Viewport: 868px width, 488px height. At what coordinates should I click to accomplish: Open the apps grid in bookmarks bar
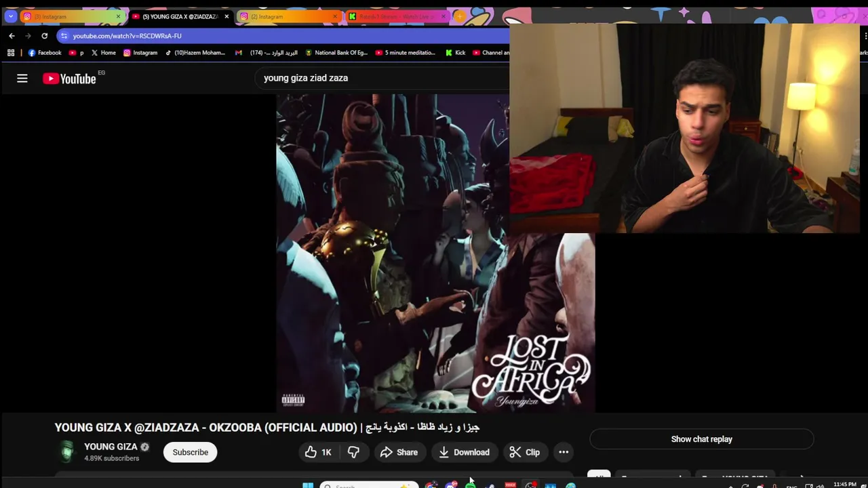click(11, 53)
